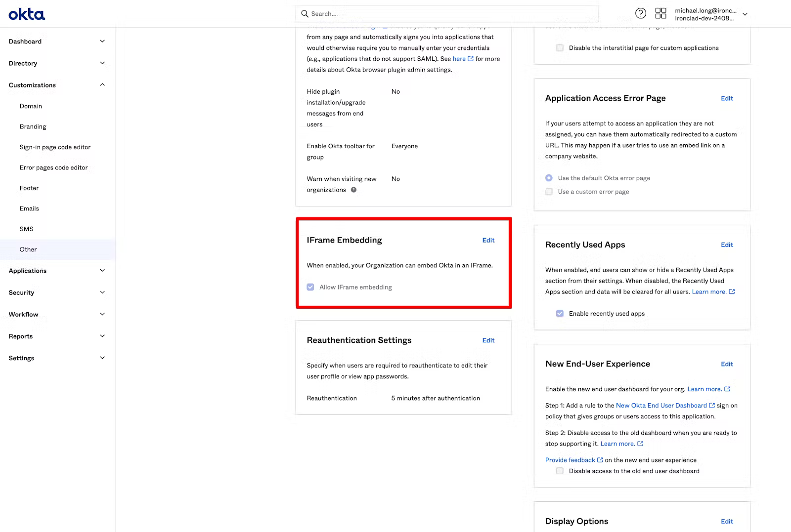Edit the Display Options section
Screen dimensions: 791x532
(727, 522)
